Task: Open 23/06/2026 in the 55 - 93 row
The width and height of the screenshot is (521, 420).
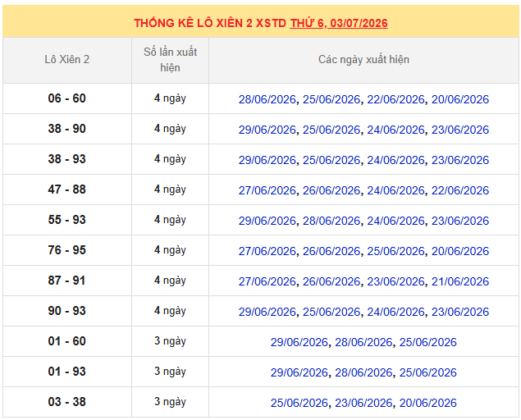Action: [x=460, y=221]
